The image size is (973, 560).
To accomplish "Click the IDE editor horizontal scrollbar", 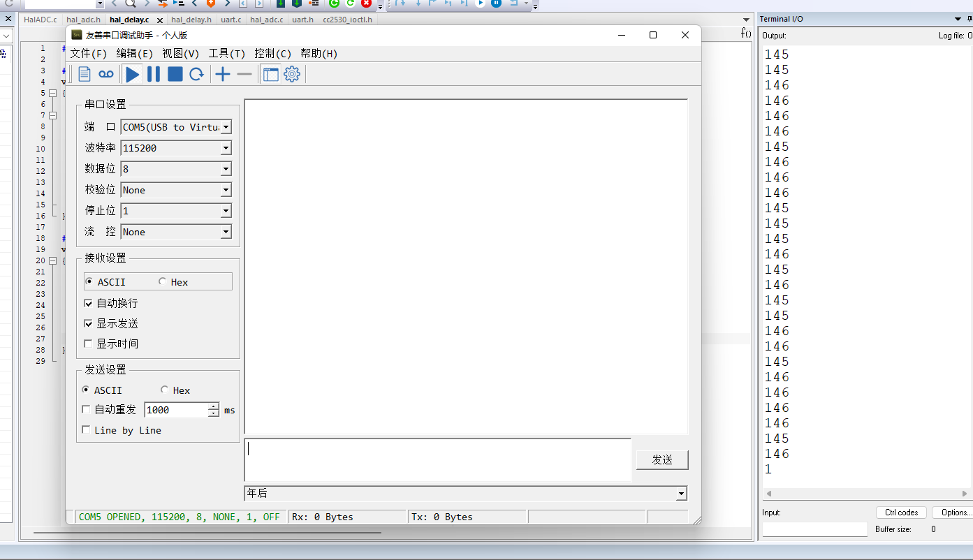I will click(x=207, y=533).
